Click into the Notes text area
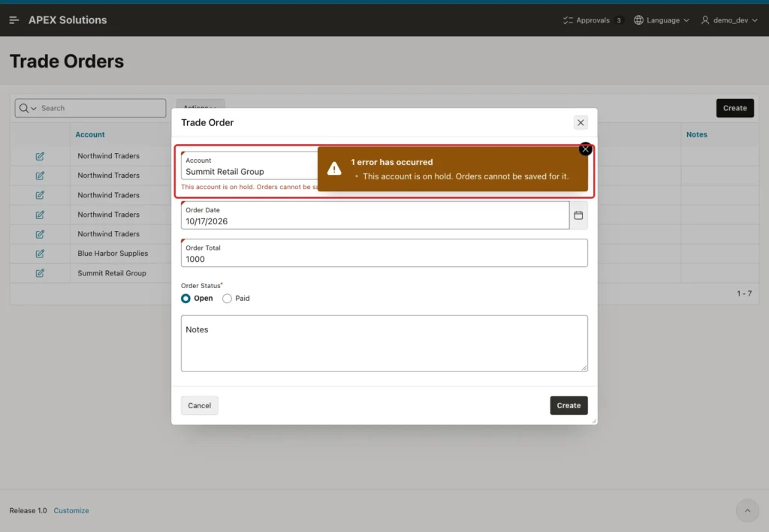The width and height of the screenshot is (769, 532). pyautogui.click(x=384, y=344)
